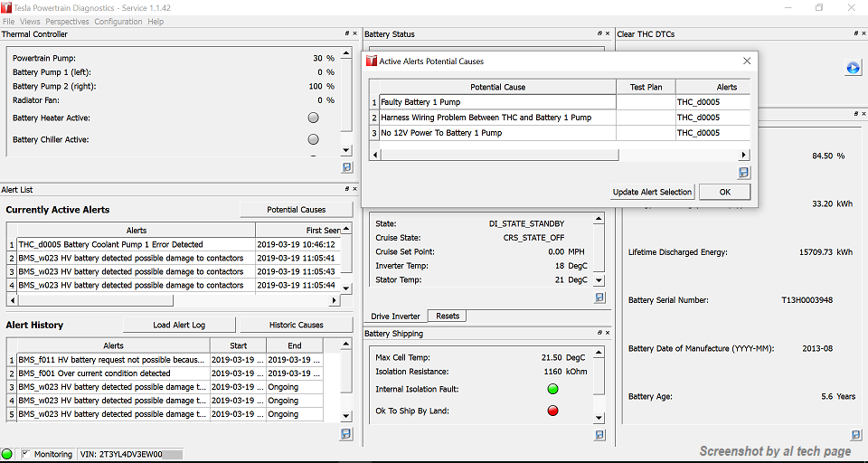Click the green connection status indicator

click(7, 454)
